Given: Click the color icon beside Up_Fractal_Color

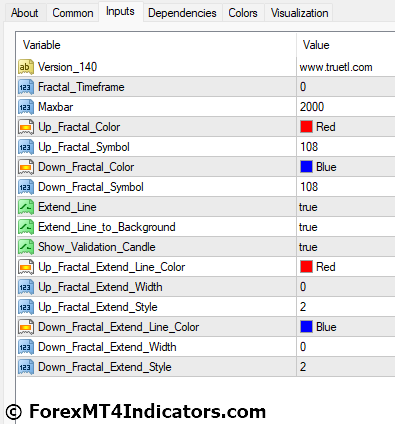Looking at the screenshot, I should pos(26,127).
